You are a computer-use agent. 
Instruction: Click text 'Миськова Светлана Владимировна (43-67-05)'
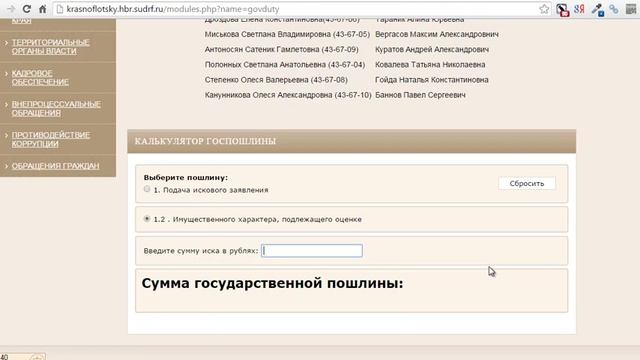tap(287, 34)
